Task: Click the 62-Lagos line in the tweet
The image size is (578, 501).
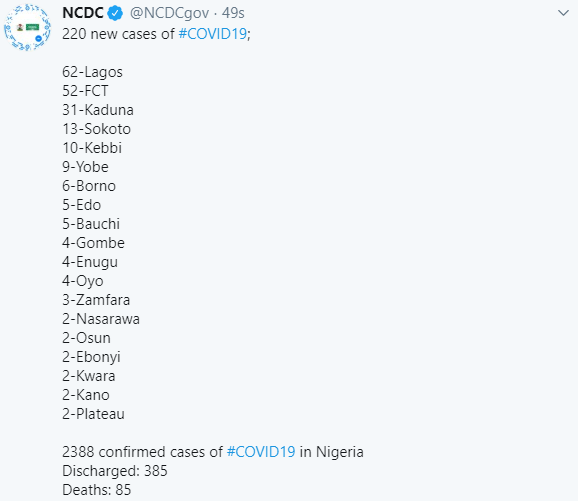Action: (92, 72)
